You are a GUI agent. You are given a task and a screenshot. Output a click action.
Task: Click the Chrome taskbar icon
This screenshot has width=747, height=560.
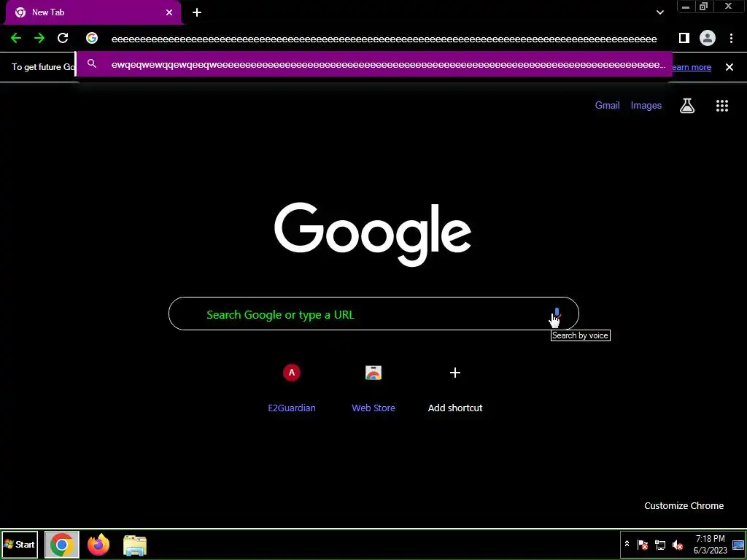coord(61,545)
